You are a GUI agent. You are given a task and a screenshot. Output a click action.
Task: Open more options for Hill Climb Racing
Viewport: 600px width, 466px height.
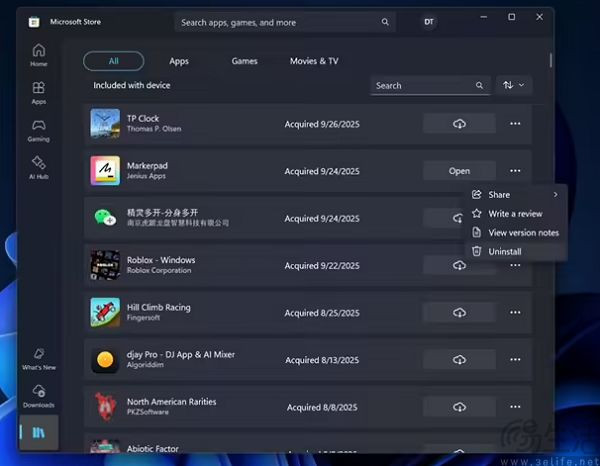pos(515,313)
